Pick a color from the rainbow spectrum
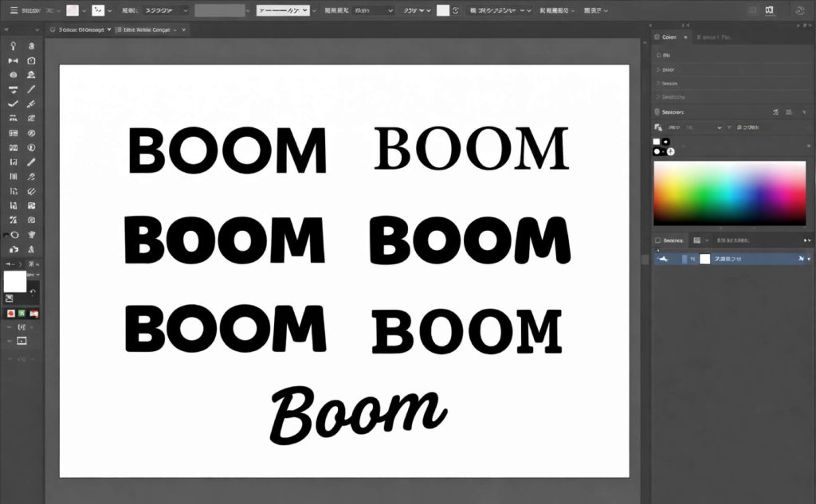Image resolution: width=816 pixels, height=504 pixels. (x=729, y=192)
